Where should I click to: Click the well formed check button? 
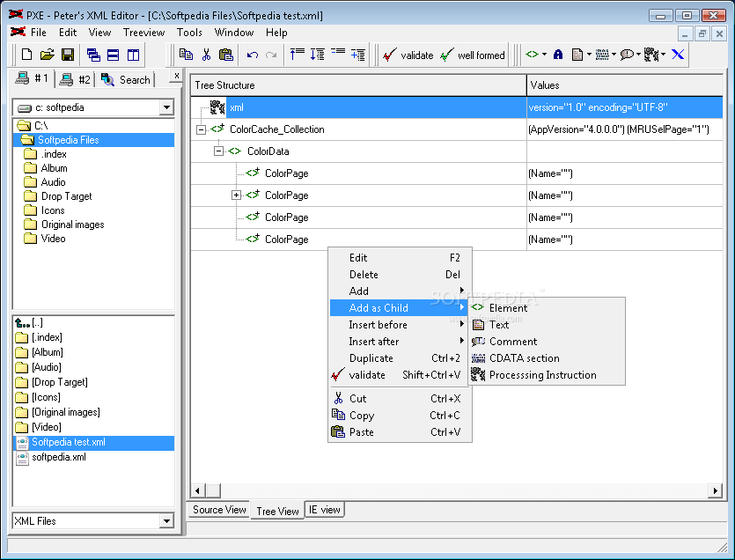coord(473,55)
